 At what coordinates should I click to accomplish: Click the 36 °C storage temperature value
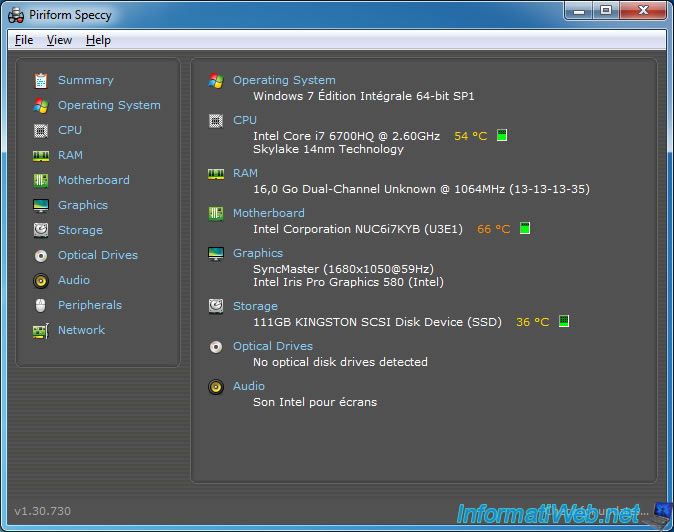click(533, 322)
